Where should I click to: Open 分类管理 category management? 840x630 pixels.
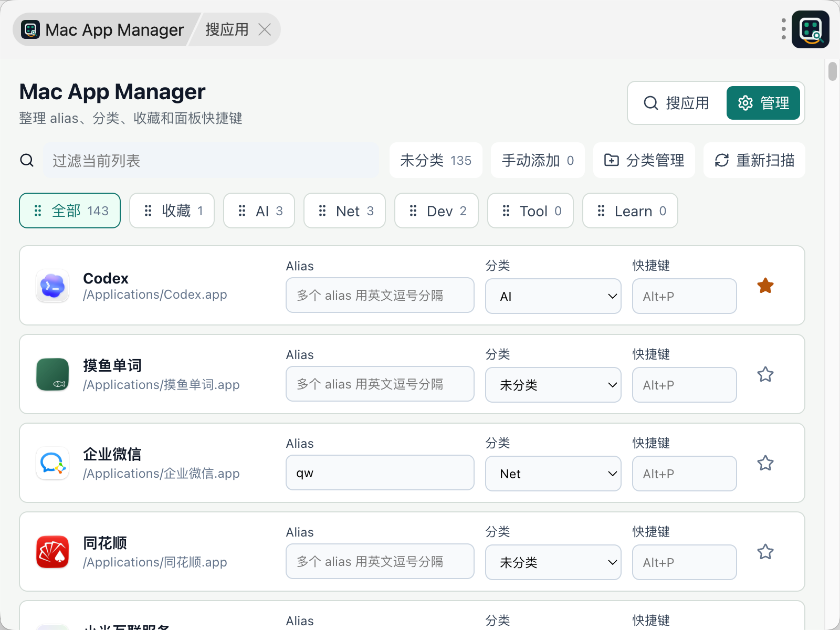[x=644, y=160]
